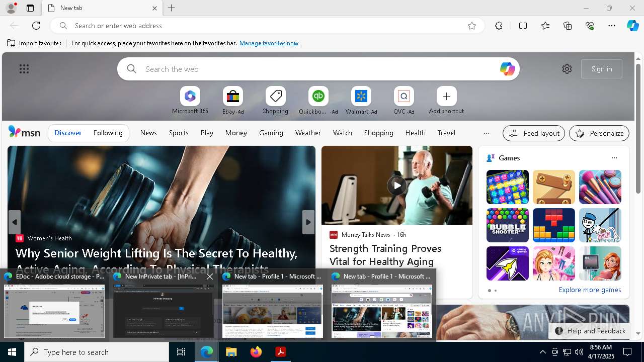Open Bubble Shooter HD game
This screenshot has height=362, width=644.
pyautogui.click(x=507, y=225)
